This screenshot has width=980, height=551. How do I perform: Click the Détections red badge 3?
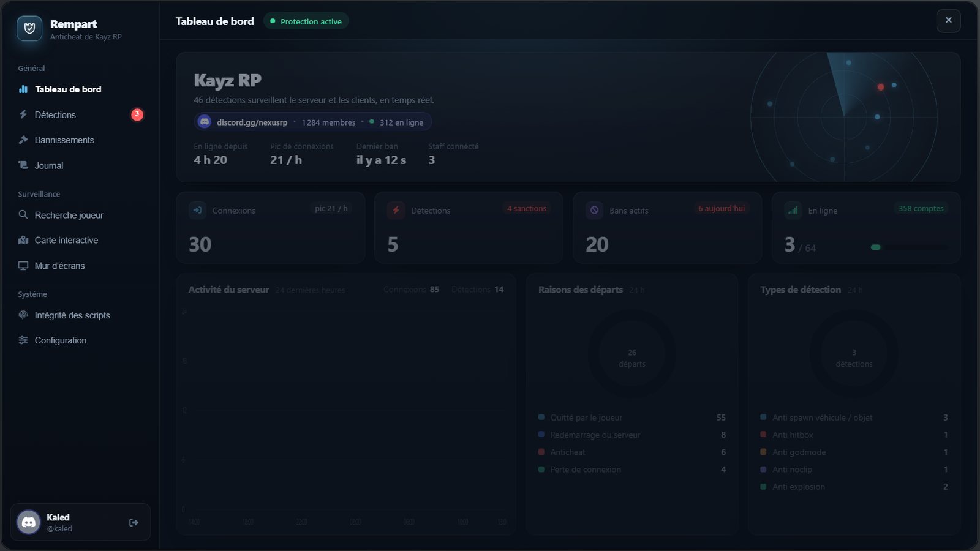coord(137,114)
